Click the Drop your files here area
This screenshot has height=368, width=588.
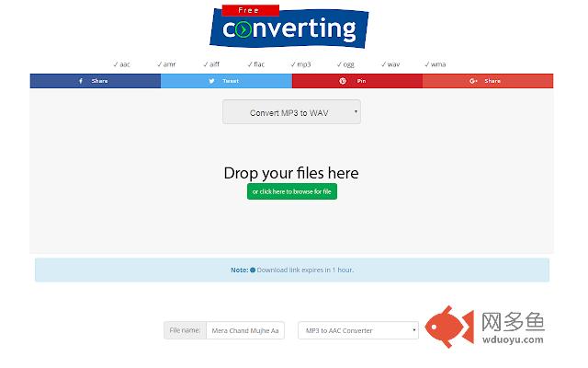(291, 173)
